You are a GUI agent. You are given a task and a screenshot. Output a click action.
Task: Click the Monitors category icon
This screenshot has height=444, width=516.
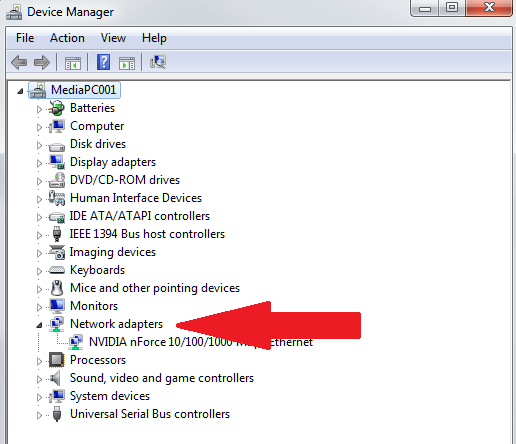coord(57,306)
